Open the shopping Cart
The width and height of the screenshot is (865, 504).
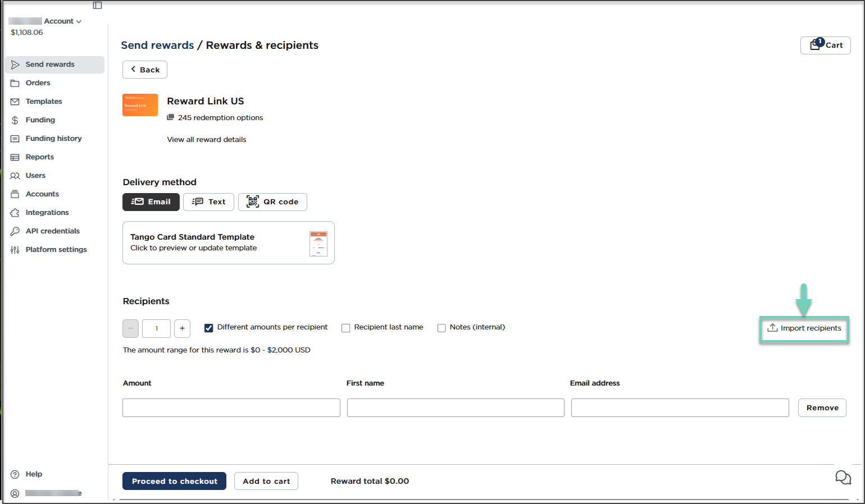click(825, 45)
